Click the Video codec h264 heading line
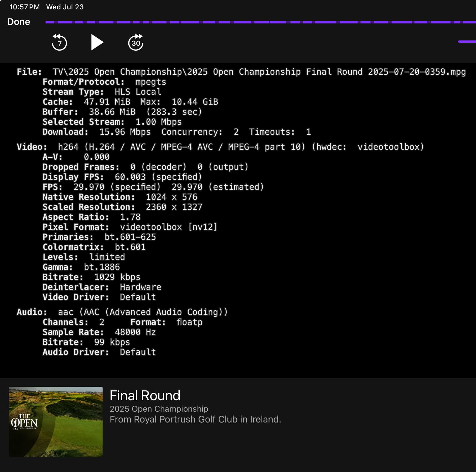This screenshot has height=472, width=476. (x=220, y=147)
